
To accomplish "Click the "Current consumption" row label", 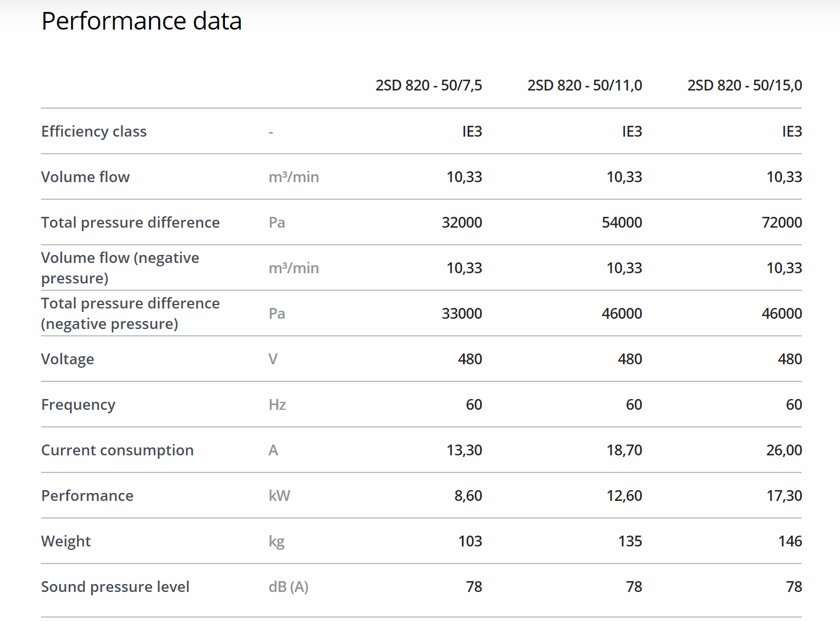I will (117, 450).
